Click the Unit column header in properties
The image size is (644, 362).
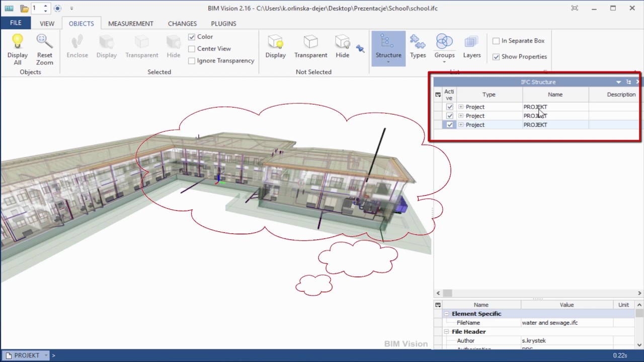coord(624,305)
